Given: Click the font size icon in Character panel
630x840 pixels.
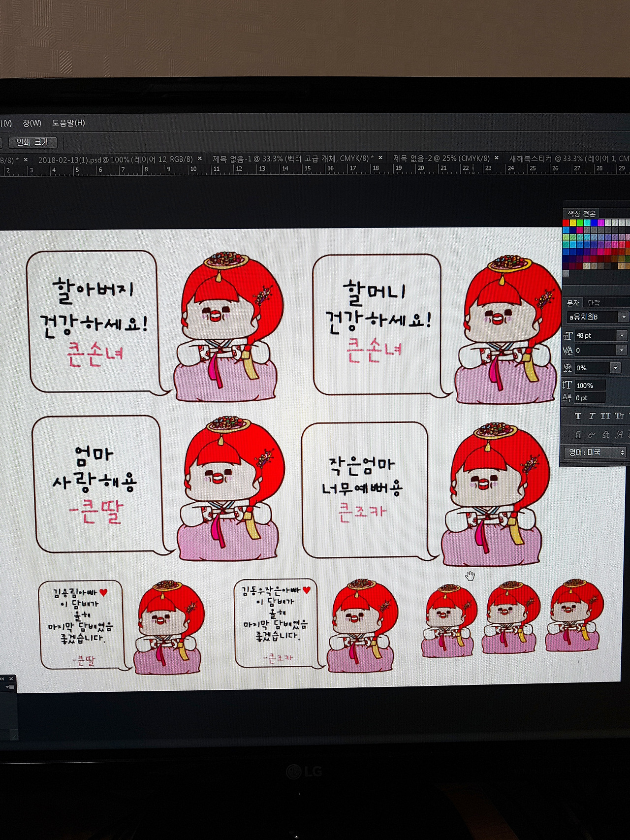Looking at the screenshot, I should (567, 336).
